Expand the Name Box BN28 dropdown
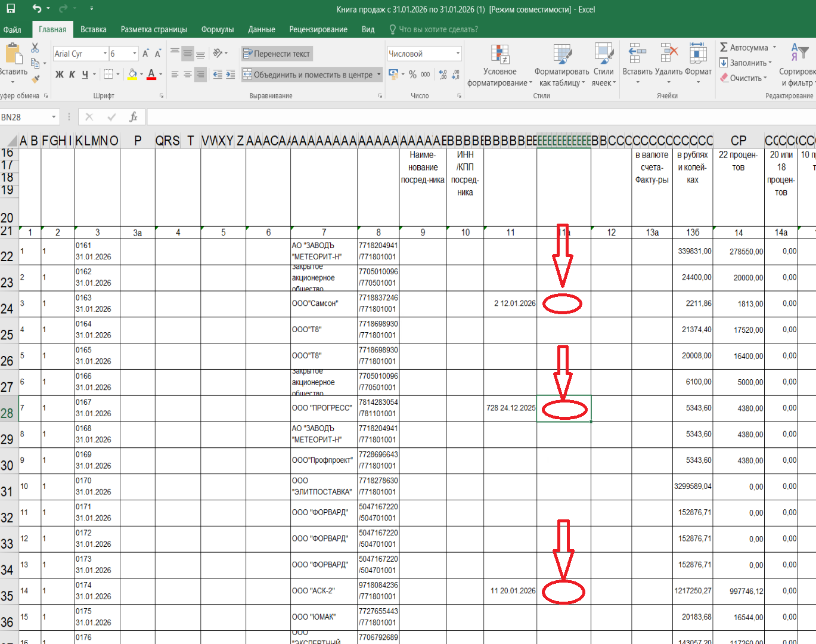This screenshot has height=644, width=816. click(54, 117)
